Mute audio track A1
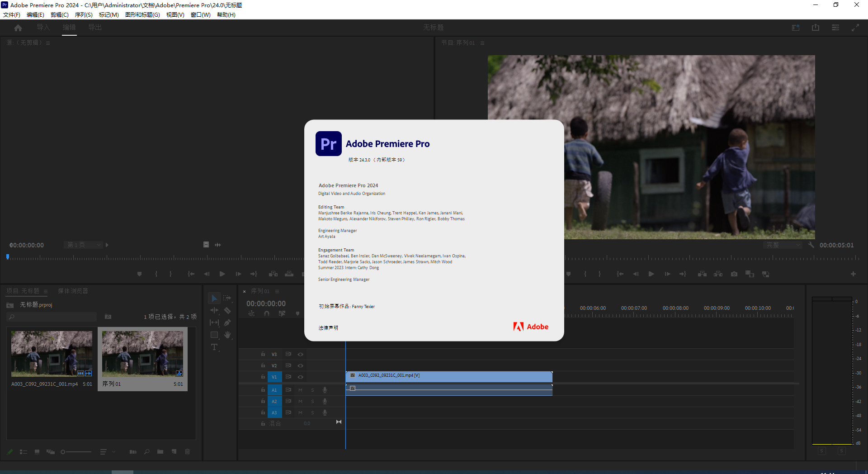The height and width of the screenshot is (474, 868). [300, 390]
